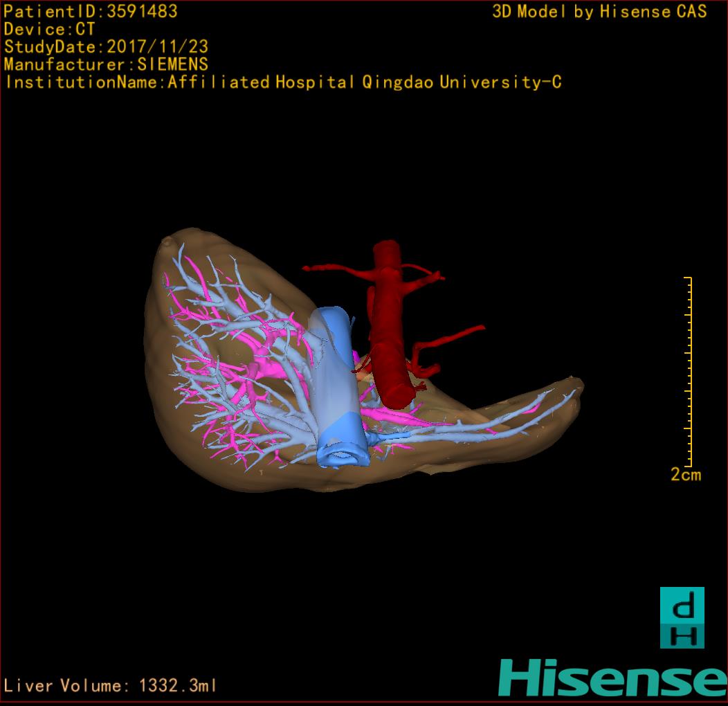Click the InstitutionName Affiliated Hospital text

tap(284, 82)
